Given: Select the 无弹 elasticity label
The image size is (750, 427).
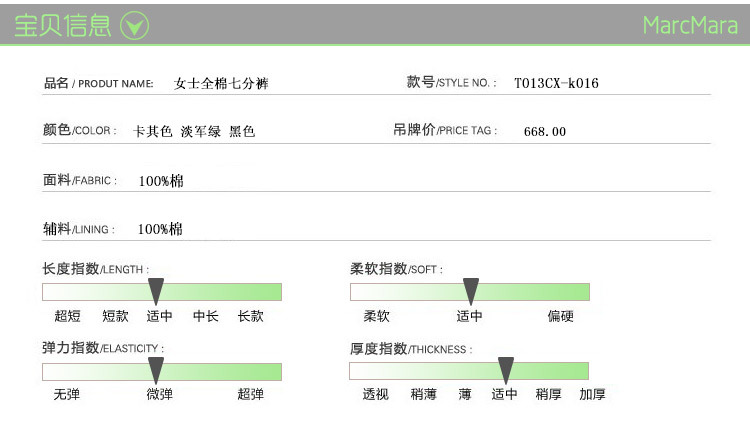Looking at the screenshot, I should click(67, 394).
